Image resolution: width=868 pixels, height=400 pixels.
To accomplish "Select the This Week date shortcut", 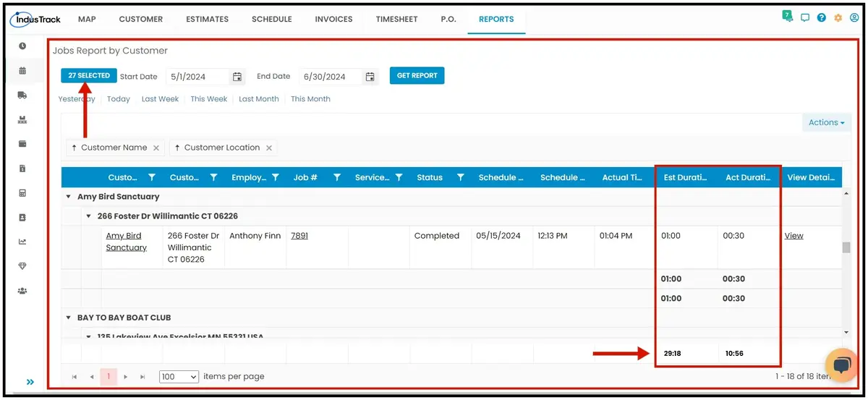I will coord(209,99).
